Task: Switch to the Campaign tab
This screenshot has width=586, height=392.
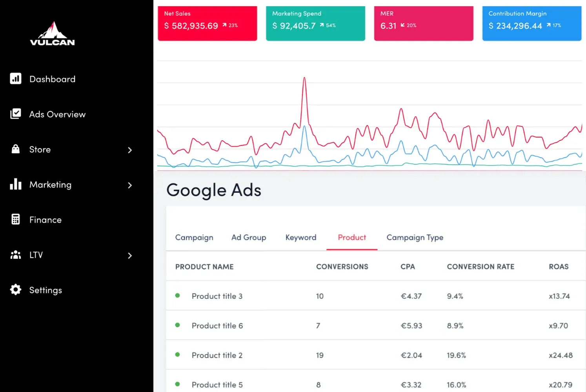Action: point(194,238)
